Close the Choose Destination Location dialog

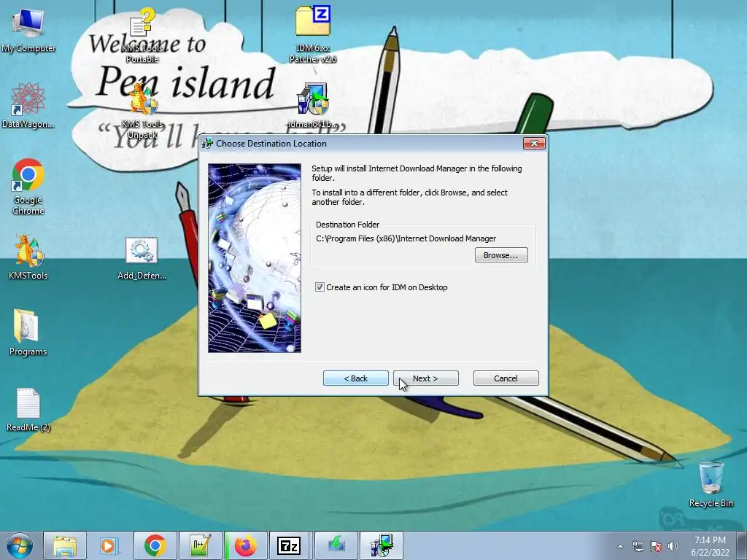tap(534, 144)
